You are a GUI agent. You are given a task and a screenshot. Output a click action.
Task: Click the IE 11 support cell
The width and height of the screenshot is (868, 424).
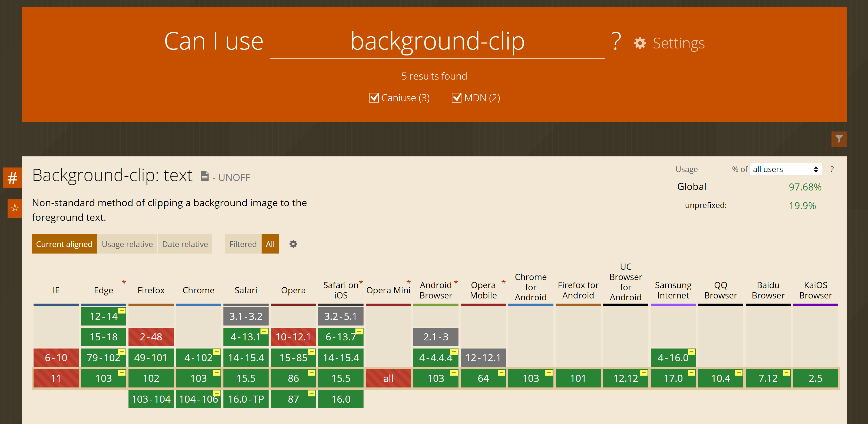click(56, 378)
